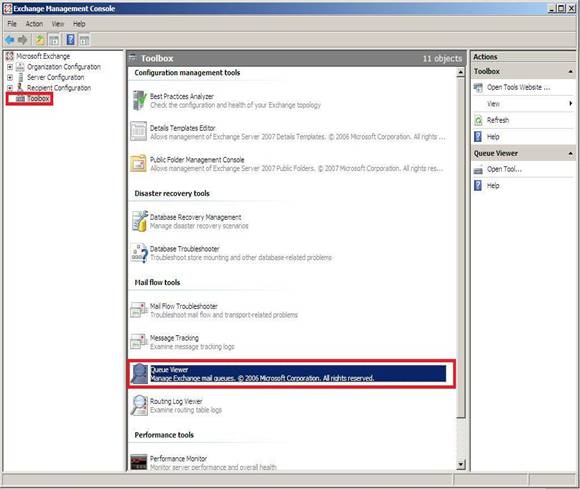The height and width of the screenshot is (489, 580).
Task: Click the Help icon under Queue Viewer
Action: pos(478,186)
